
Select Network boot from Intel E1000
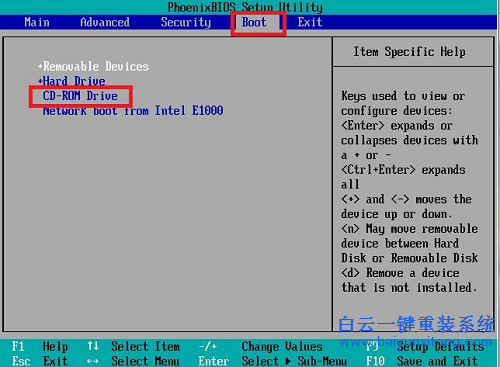133,110
